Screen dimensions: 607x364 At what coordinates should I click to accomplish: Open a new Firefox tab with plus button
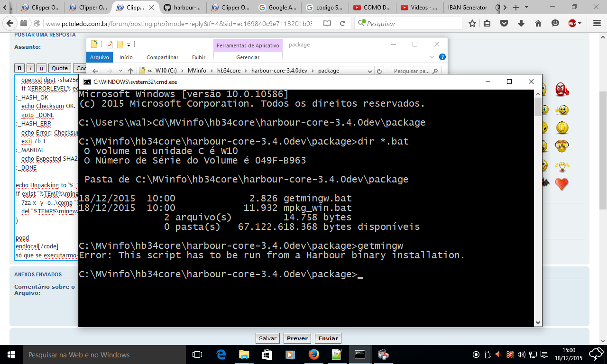click(516, 8)
